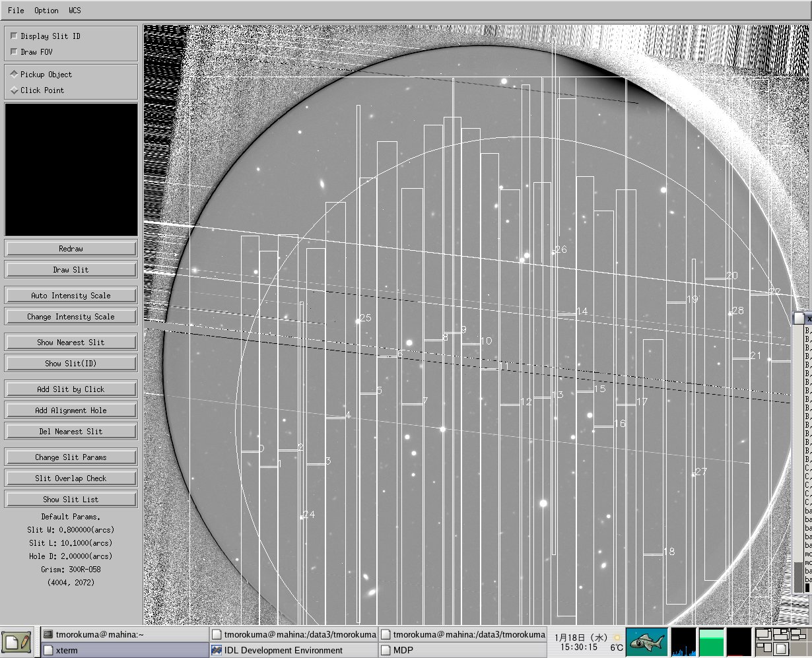Click the blue CPU load monitor applet
This screenshot has height=658, width=812.
tap(683, 642)
